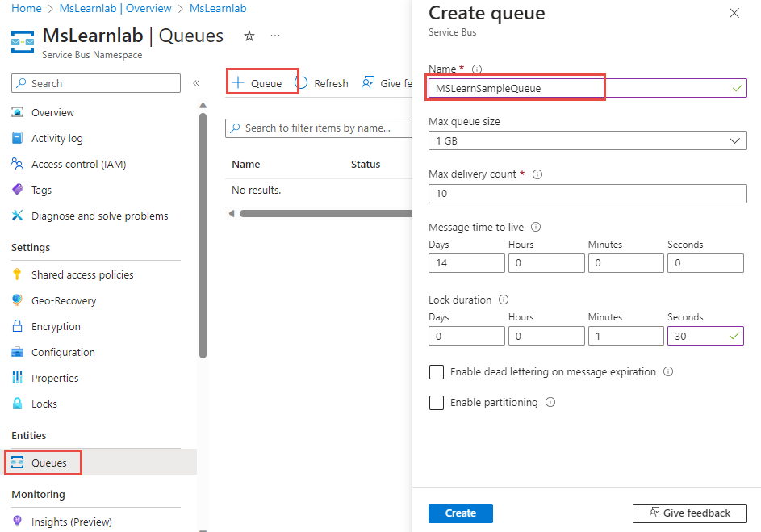This screenshot has width=761, height=532.
Task: Click the info icon beside dead lettering option
Action: click(668, 372)
